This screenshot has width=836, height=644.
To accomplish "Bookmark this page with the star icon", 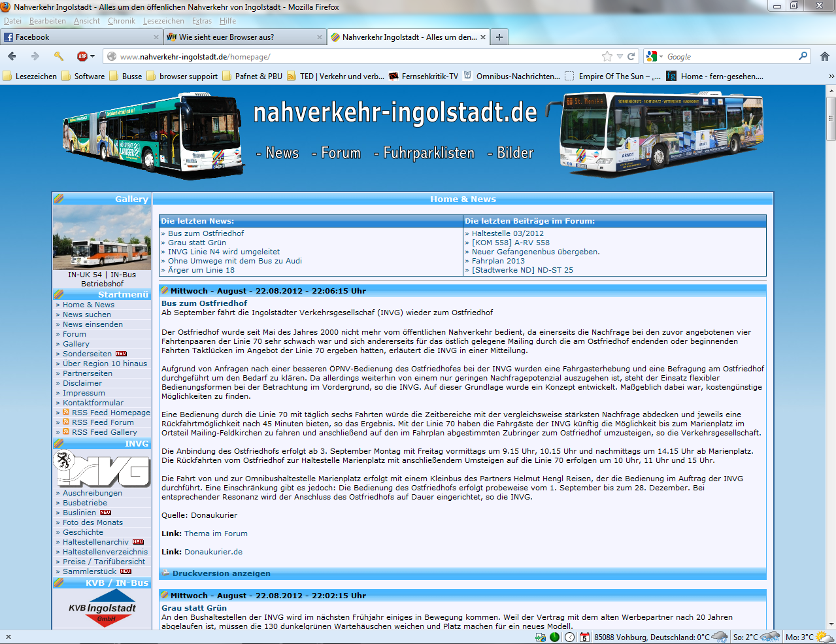I will 607,56.
